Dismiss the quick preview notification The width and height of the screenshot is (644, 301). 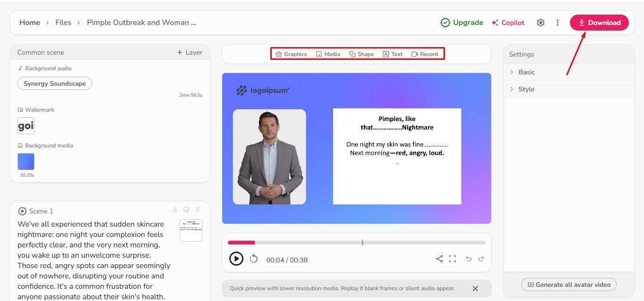475,288
